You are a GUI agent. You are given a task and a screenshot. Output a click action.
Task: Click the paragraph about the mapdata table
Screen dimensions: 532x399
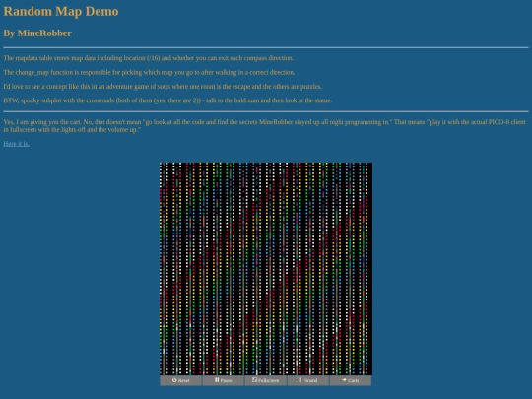coord(148,58)
